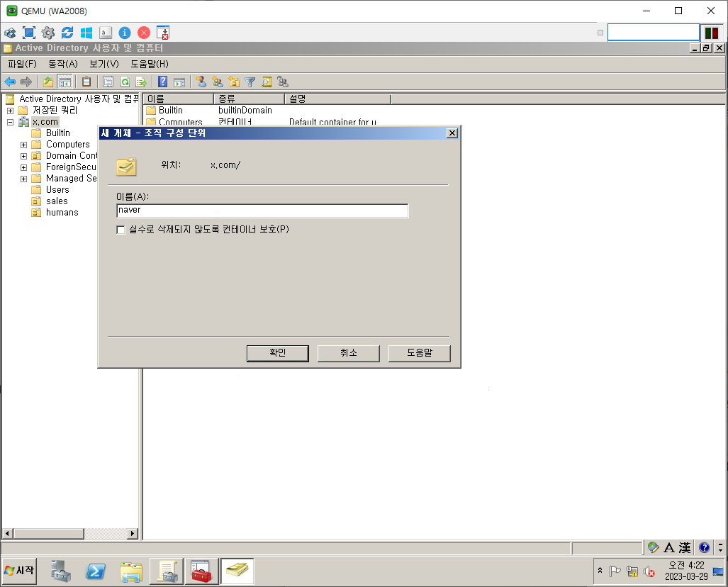Viewport: 728px width, 587px height.
Task: Expand the 저장된 쿼리 tree node
Action: point(10,111)
